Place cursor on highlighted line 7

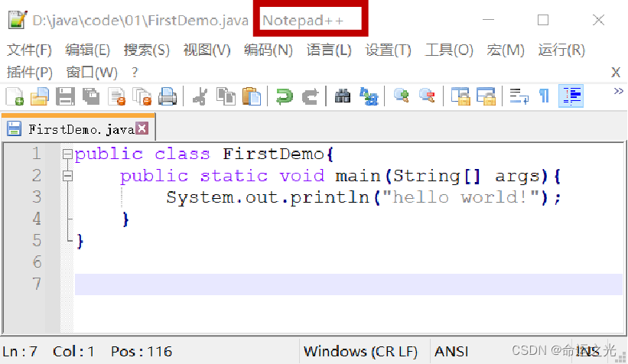tap(349, 284)
